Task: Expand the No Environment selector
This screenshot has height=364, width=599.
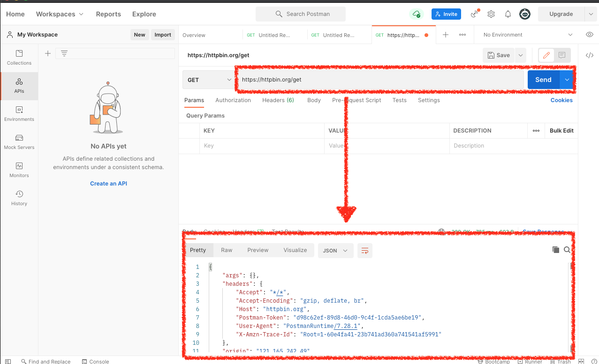Action: click(x=528, y=35)
